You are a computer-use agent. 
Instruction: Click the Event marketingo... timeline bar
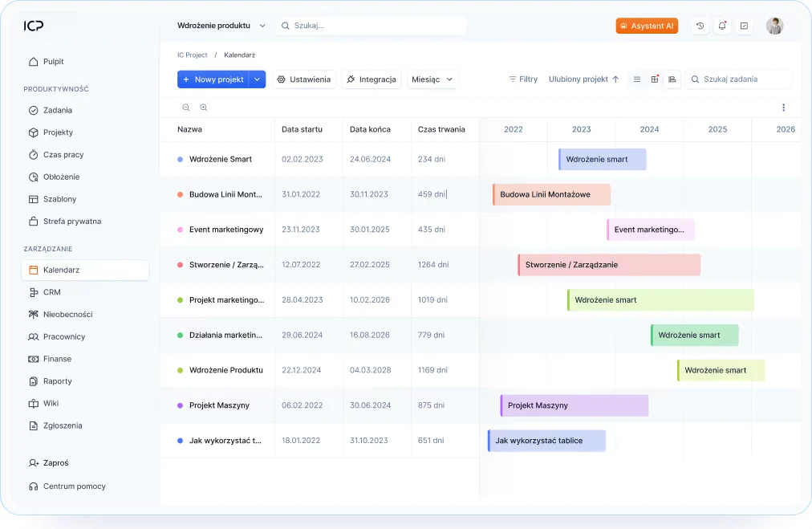(651, 230)
